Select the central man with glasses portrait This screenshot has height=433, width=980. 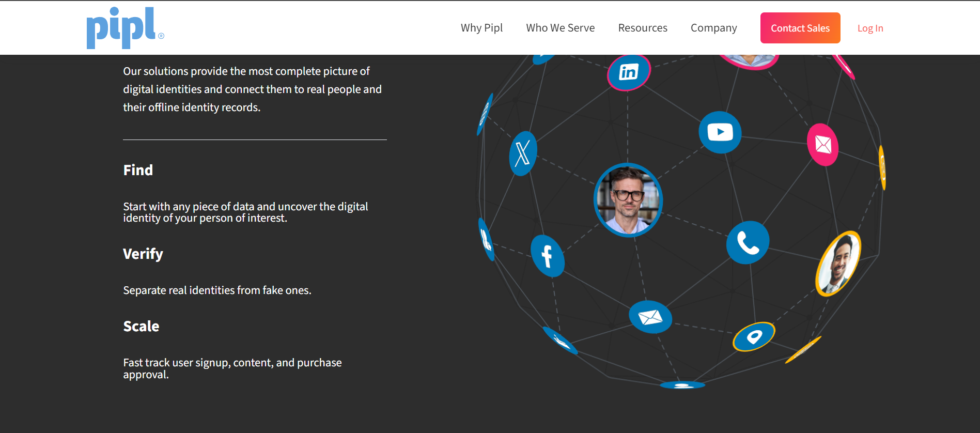[x=628, y=200]
